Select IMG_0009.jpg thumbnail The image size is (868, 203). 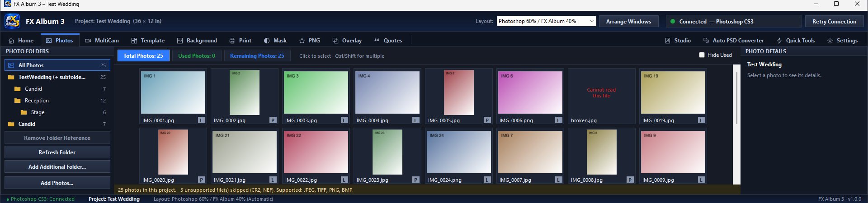(673, 156)
